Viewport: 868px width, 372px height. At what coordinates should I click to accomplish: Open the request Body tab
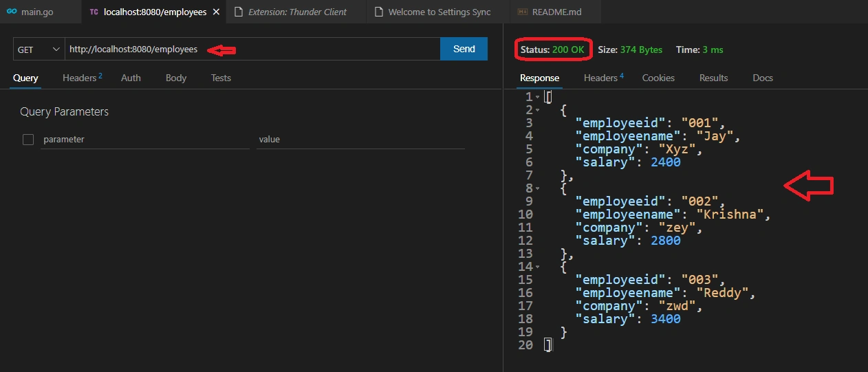coord(176,78)
